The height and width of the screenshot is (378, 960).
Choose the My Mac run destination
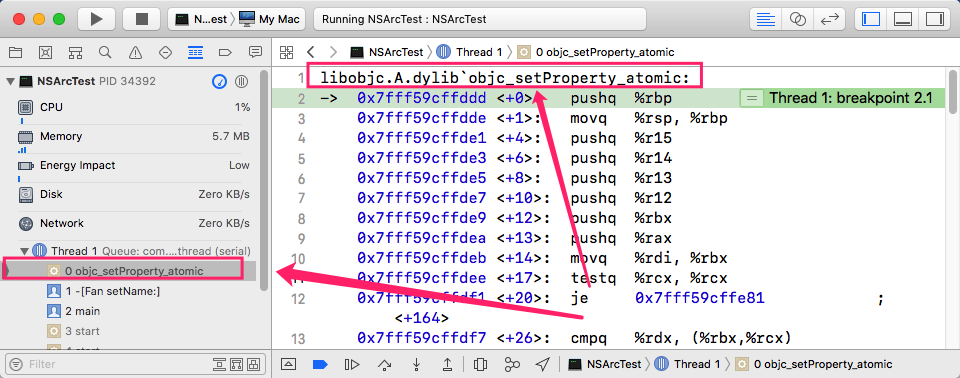pos(269,19)
